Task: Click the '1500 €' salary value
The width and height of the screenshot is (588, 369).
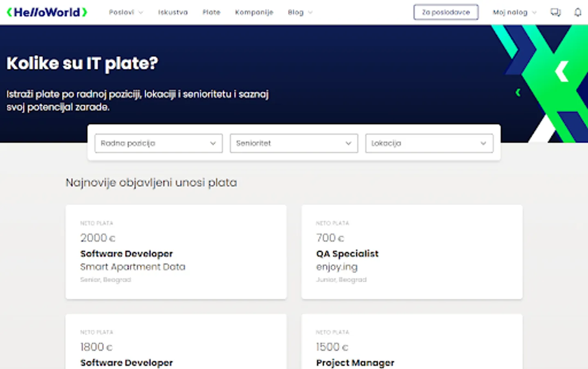Action: [x=332, y=347]
